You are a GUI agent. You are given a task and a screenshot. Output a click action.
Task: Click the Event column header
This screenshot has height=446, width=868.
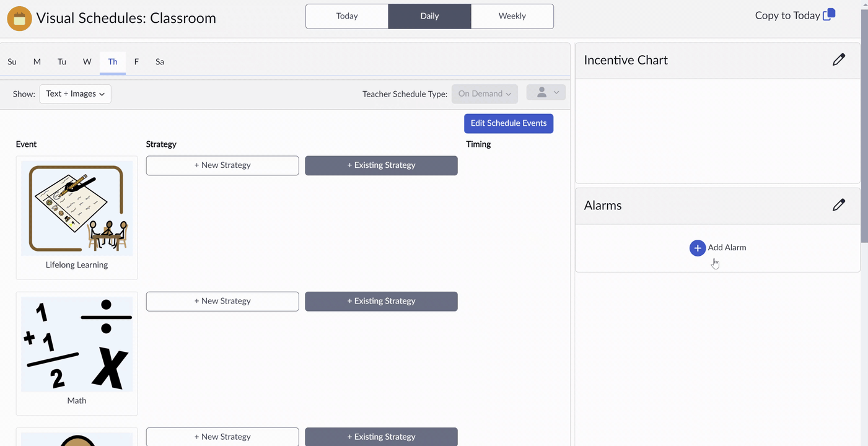[26, 144]
